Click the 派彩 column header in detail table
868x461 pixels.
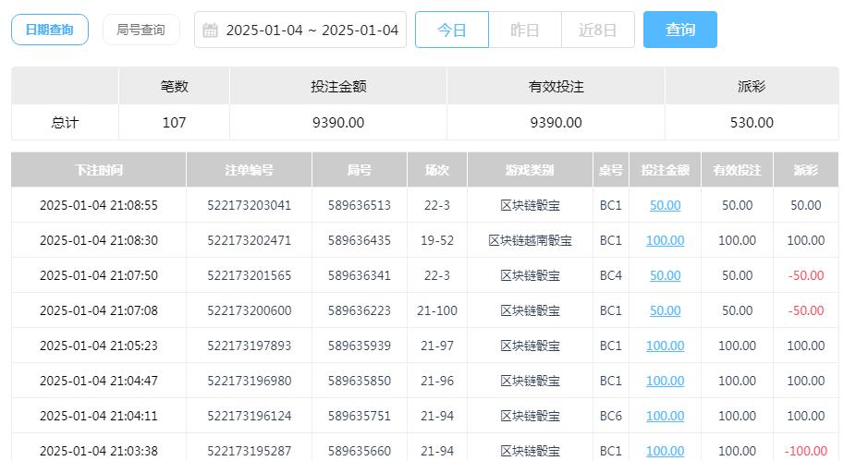click(x=805, y=170)
